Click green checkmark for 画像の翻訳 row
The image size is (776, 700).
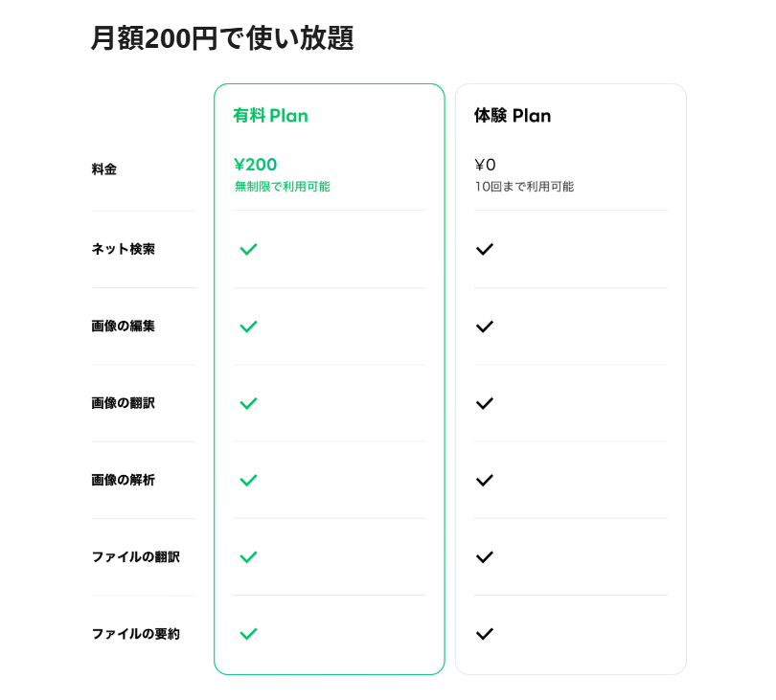click(248, 403)
